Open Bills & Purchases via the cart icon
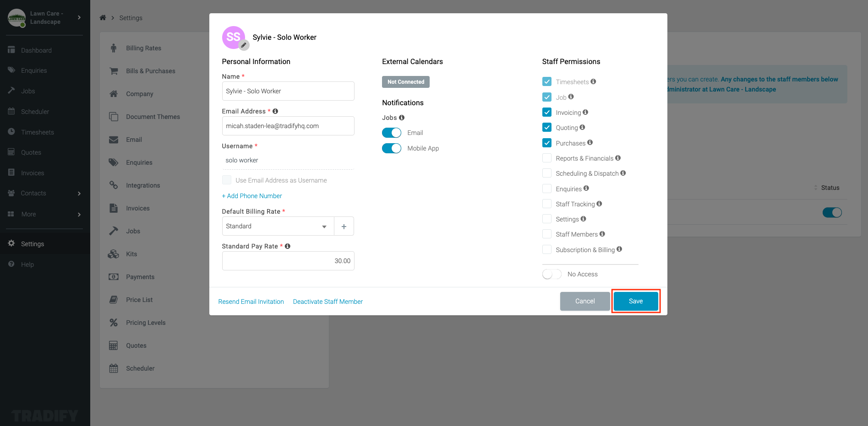 coord(113,71)
